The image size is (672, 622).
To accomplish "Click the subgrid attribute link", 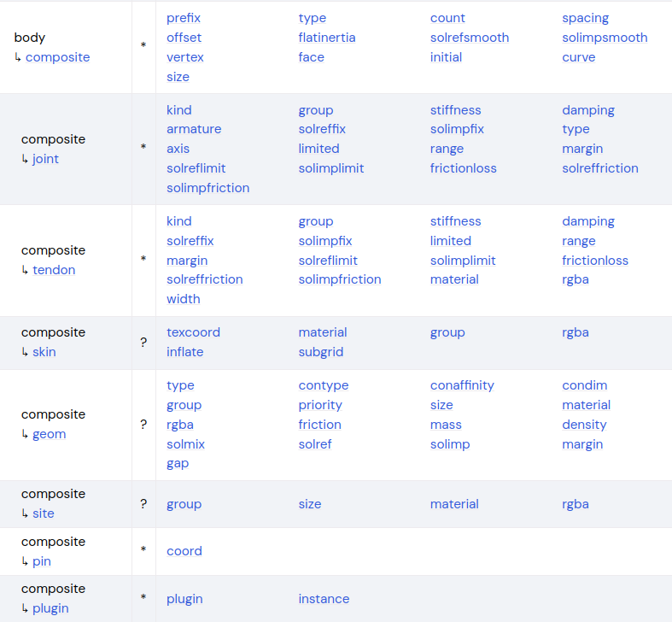I will coord(321,352).
